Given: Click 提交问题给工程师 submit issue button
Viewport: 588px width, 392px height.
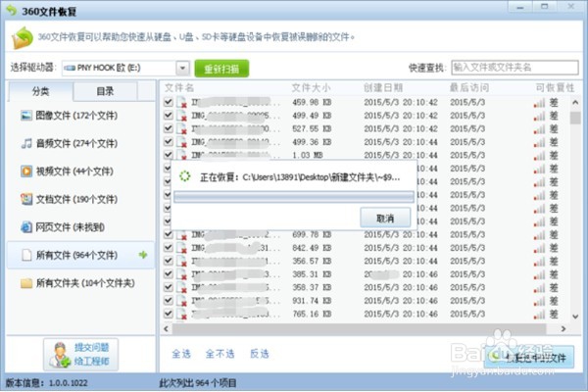Looking at the screenshot, I should click(x=80, y=355).
